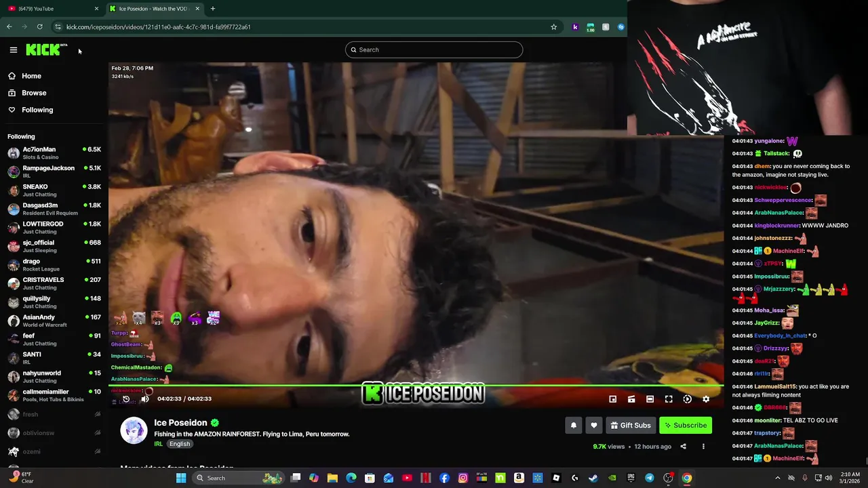Open Amazon from taskbar
Screen dimensions: 868x488
(x=519, y=478)
